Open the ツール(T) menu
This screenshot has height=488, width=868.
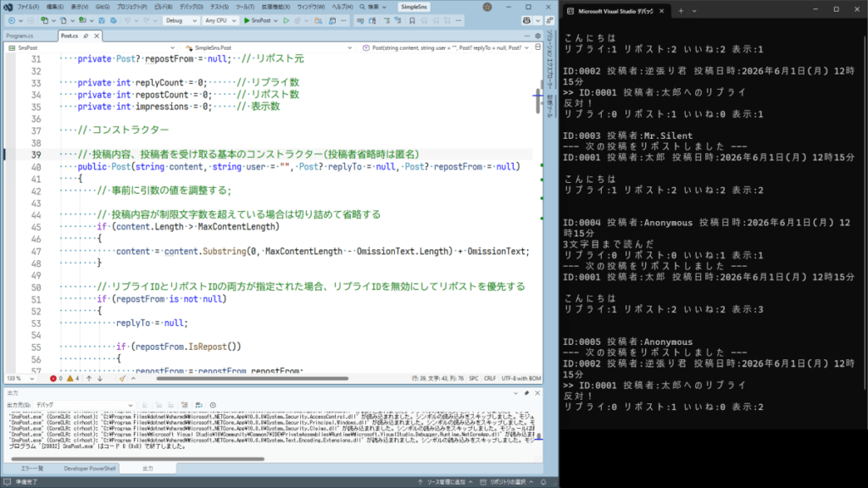(245, 7)
